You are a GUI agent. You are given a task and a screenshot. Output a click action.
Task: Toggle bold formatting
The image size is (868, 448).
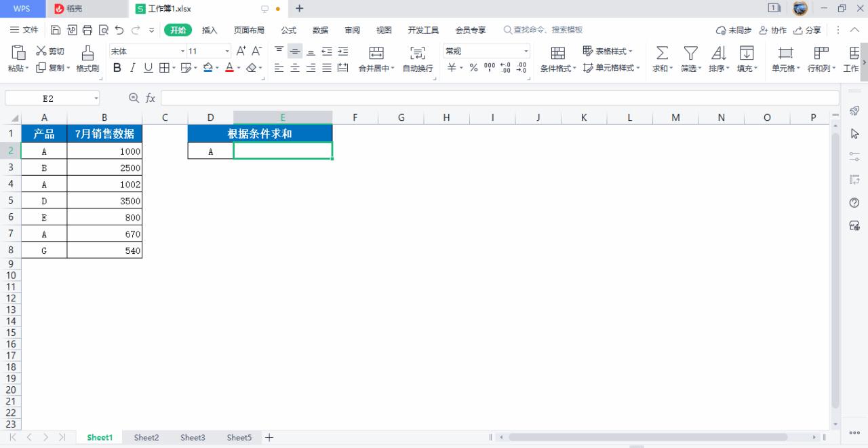point(117,68)
